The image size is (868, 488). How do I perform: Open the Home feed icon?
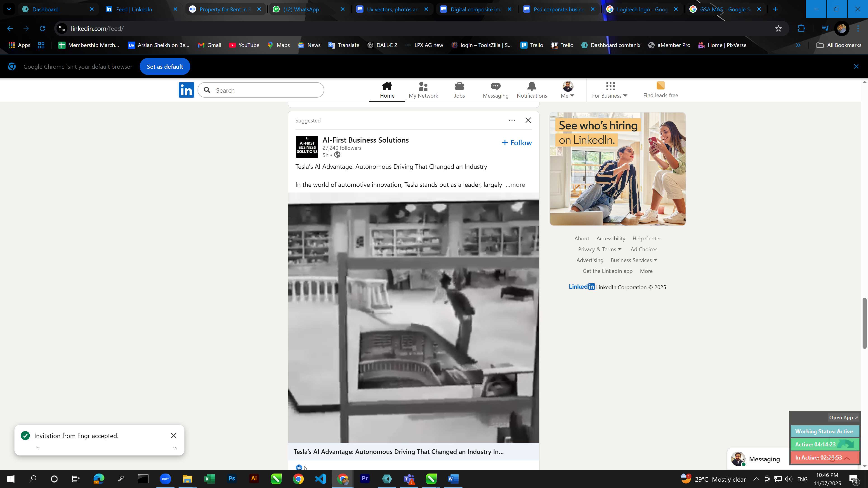click(387, 90)
